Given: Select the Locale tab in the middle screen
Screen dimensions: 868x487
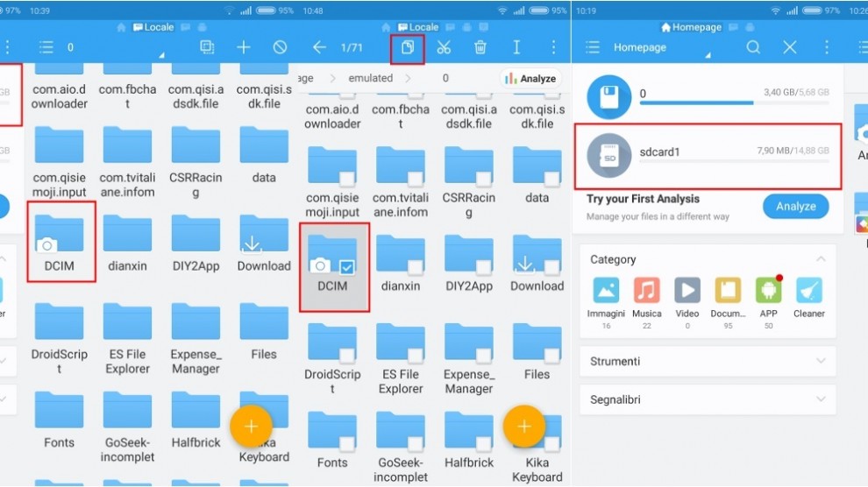Looking at the screenshot, I should [418, 27].
